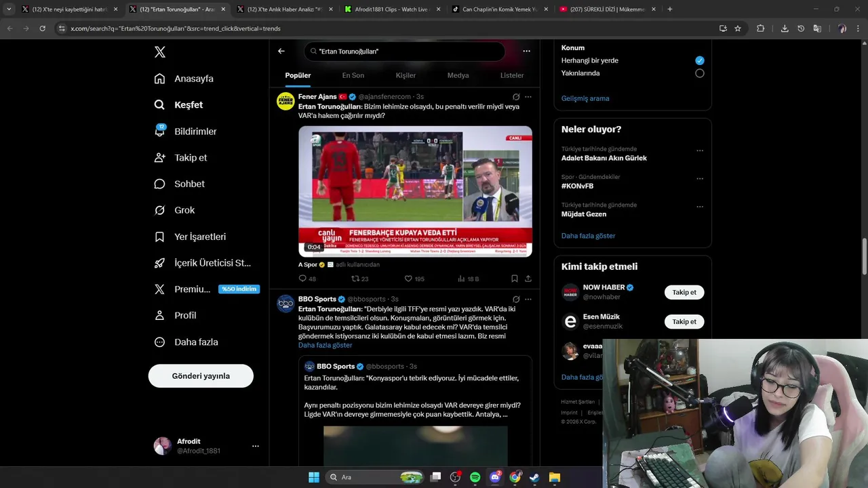This screenshot has height=488, width=868.
Task: Go to Anasayfa in the sidebar
Action: point(184,79)
